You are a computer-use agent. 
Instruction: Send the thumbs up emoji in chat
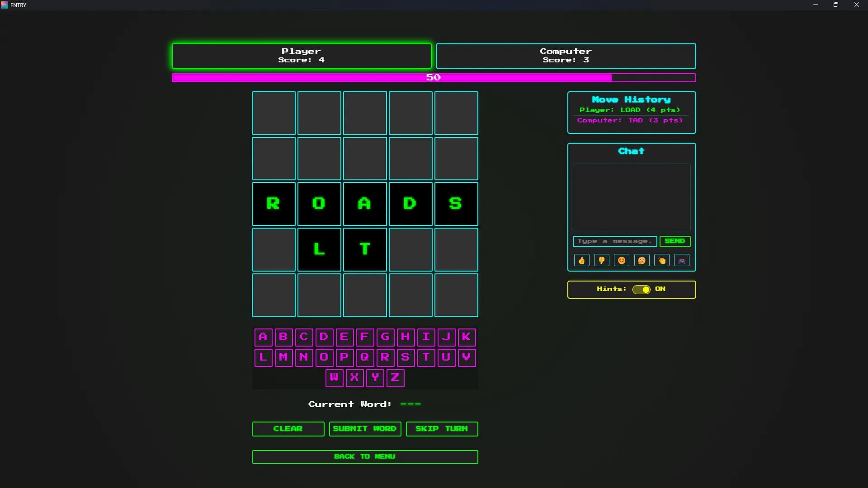[581, 260]
